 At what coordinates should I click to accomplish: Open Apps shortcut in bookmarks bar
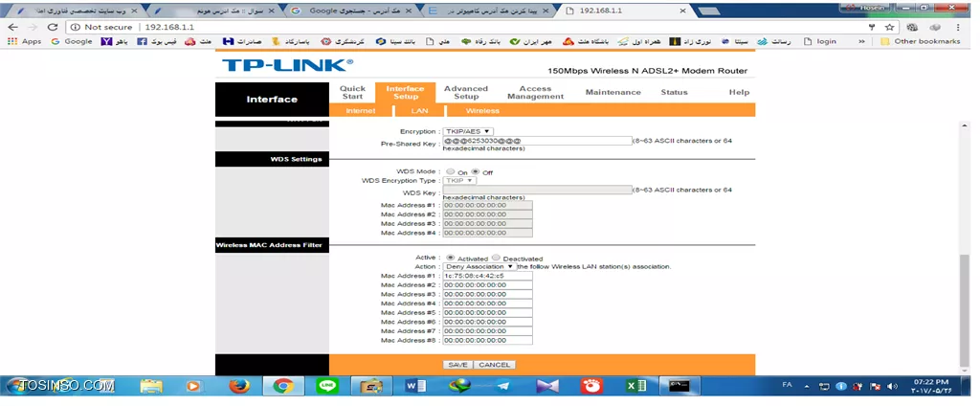click(24, 41)
